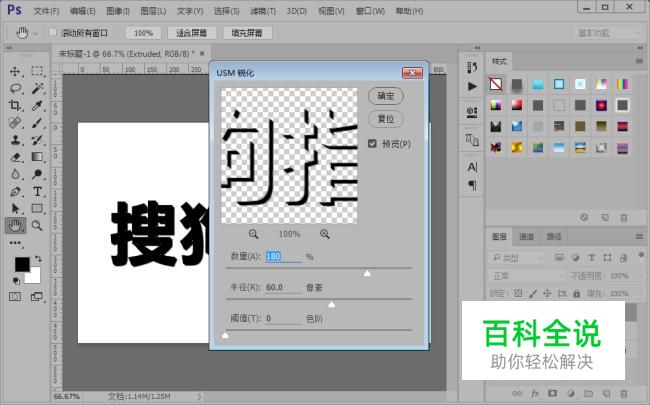
Task: Uncheck the 预览(P) checkbox
Action: click(372, 143)
